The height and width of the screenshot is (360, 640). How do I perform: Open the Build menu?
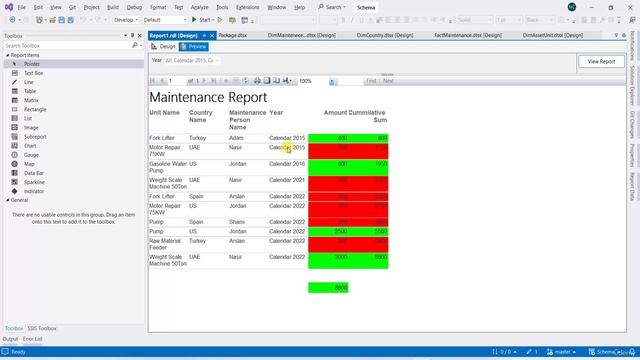click(113, 7)
